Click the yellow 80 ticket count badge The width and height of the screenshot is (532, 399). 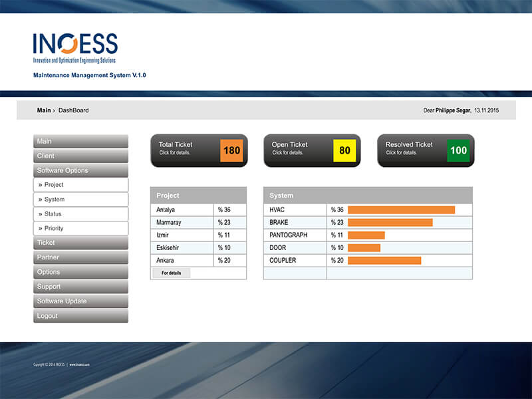click(x=344, y=151)
